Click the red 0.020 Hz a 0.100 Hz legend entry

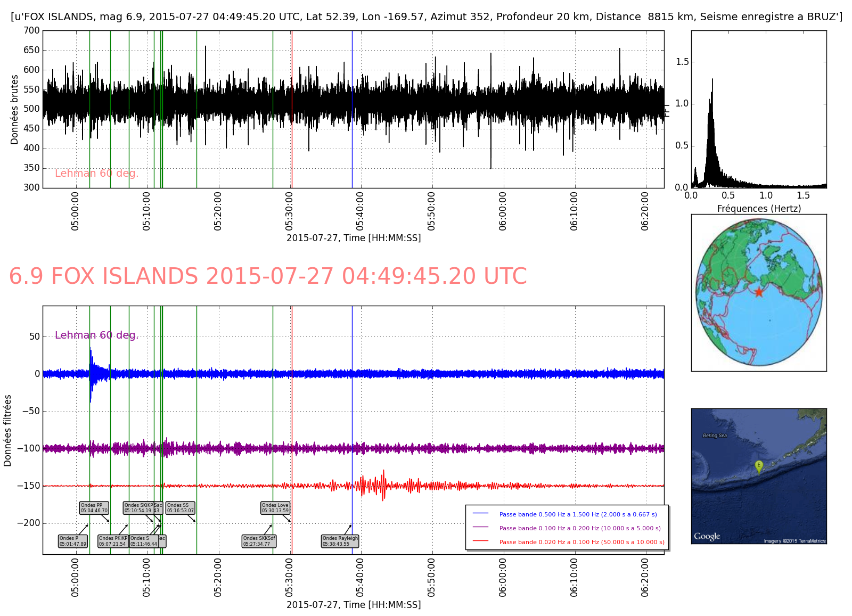(x=581, y=542)
